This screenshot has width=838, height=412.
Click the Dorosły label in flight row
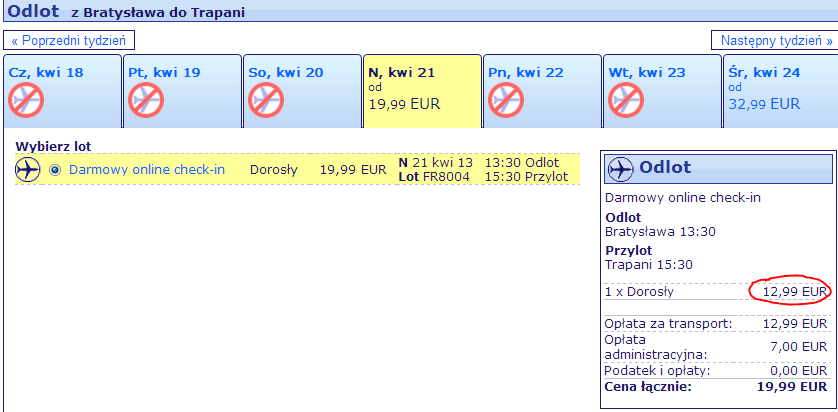pos(274,170)
